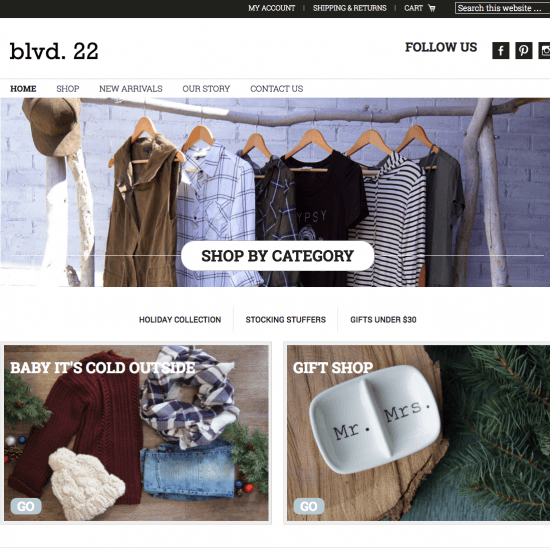View Shipping & Returns page
The height and width of the screenshot is (550, 550).
349,8
